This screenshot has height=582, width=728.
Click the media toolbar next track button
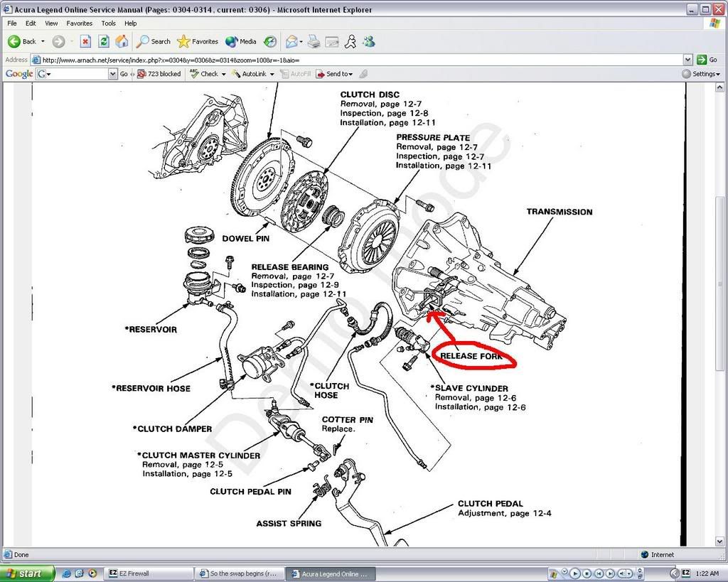point(610,573)
